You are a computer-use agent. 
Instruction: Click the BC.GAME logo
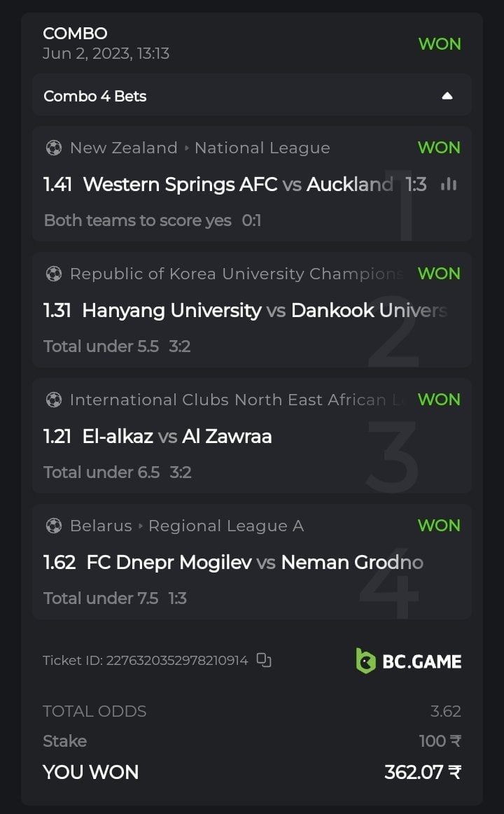tap(409, 661)
